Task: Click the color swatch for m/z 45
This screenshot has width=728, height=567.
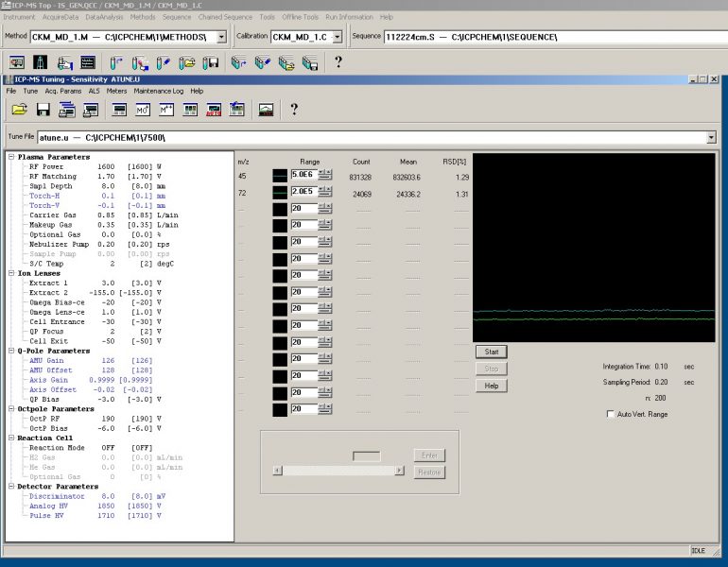Action: (280, 176)
